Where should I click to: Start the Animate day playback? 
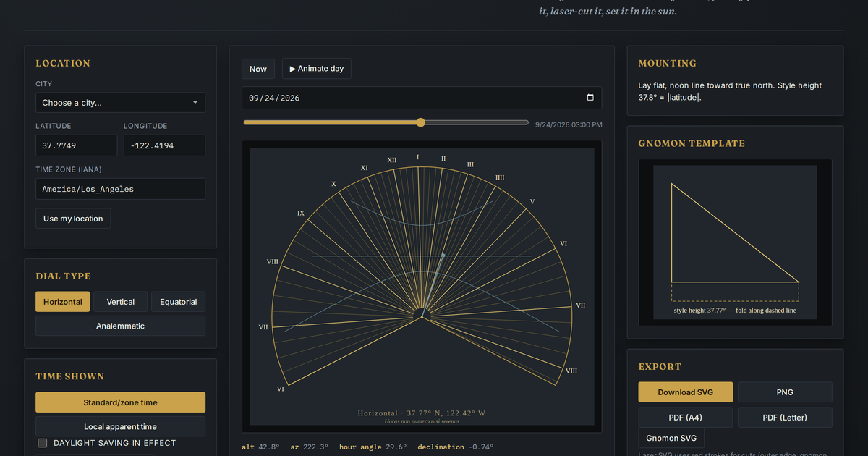pos(317,69)
